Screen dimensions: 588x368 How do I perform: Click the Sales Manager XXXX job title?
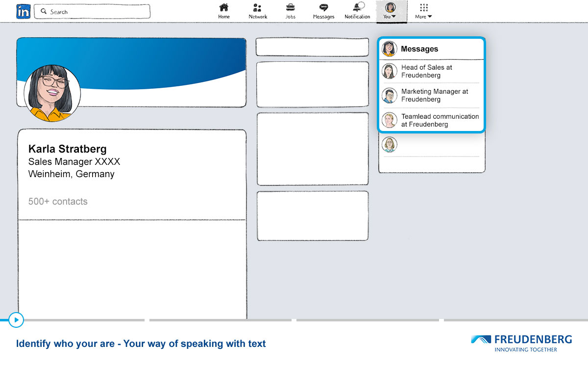pos(74,161)
